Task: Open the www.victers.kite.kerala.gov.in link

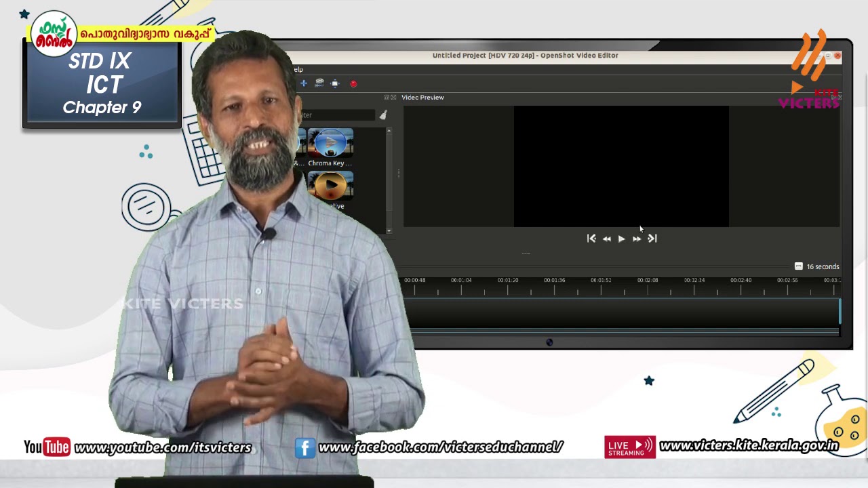Action: click(749, 445)
